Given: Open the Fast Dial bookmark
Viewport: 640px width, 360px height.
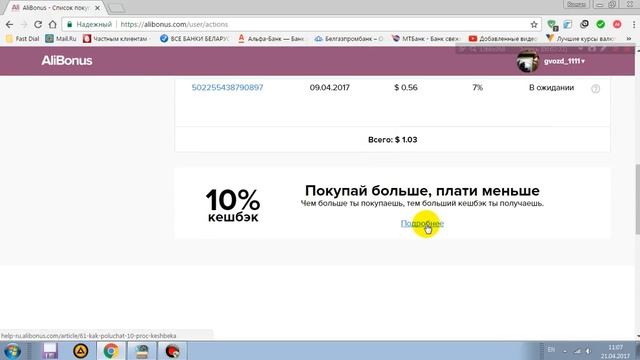Looking at the screenshot, I should click(x=22, y=39).
